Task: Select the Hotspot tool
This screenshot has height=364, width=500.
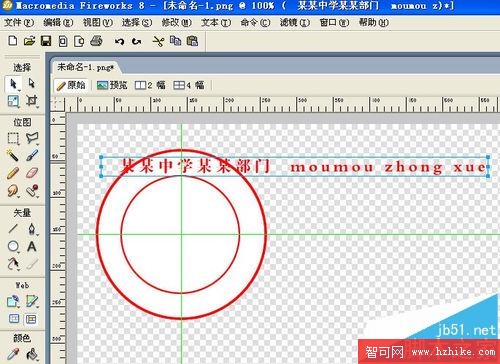Action: pos(13,301)
